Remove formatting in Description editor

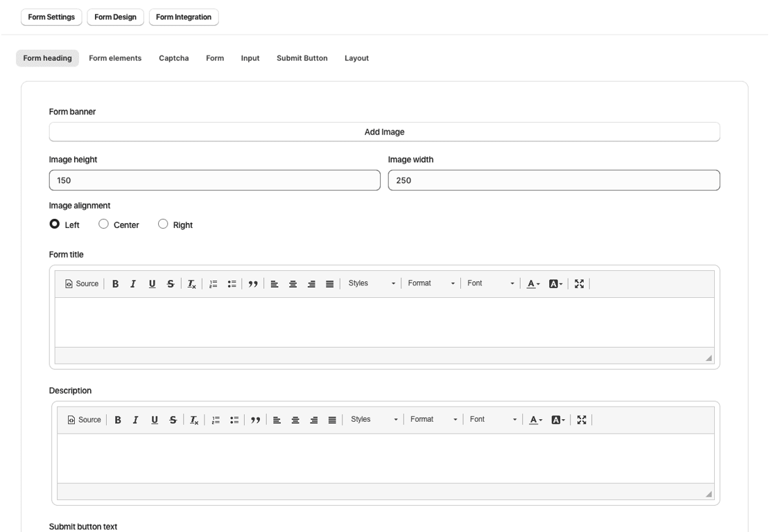coord(193,420)
